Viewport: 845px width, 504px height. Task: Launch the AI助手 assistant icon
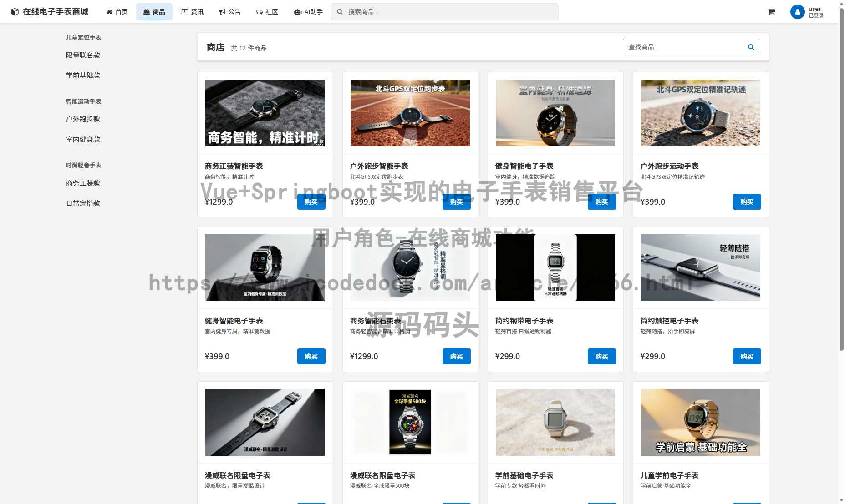click(297, 11)
